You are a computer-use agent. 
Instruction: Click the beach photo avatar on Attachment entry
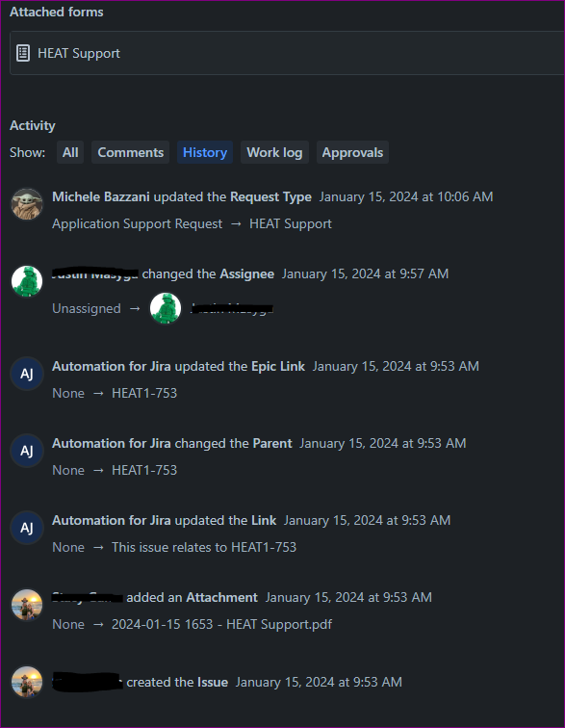[27, 605]
